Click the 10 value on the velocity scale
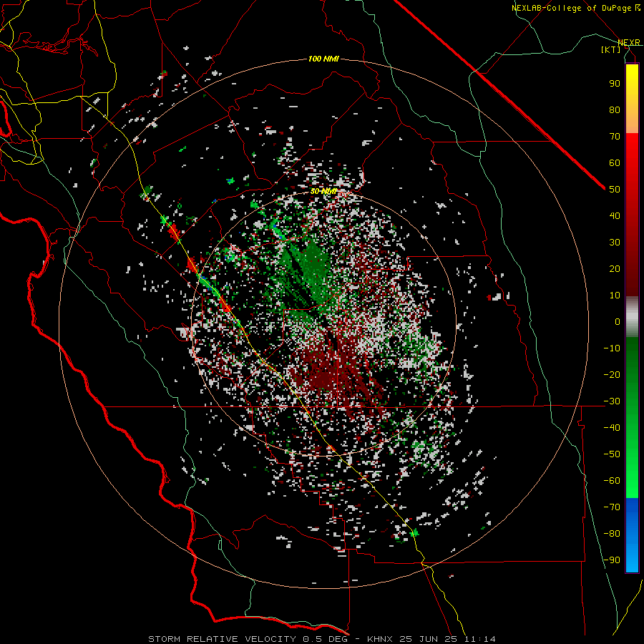 pos(615,296)
